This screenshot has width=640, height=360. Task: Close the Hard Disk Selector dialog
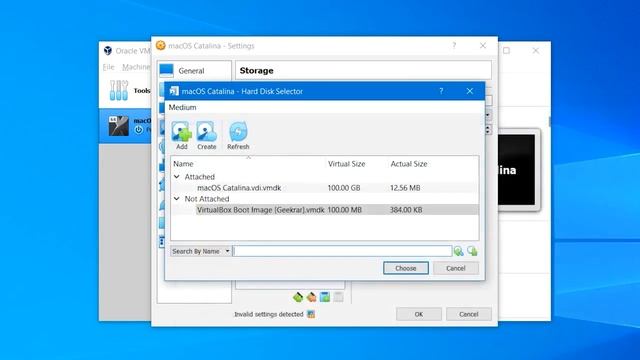pyautogui.click(x=470, y=91)
